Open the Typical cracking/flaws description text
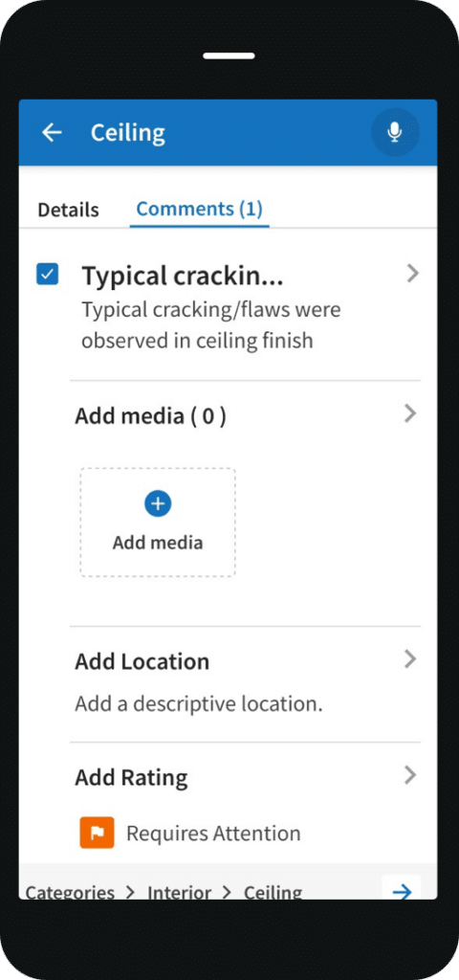This screenshot has height=980, width=459. tap(211, 325)
